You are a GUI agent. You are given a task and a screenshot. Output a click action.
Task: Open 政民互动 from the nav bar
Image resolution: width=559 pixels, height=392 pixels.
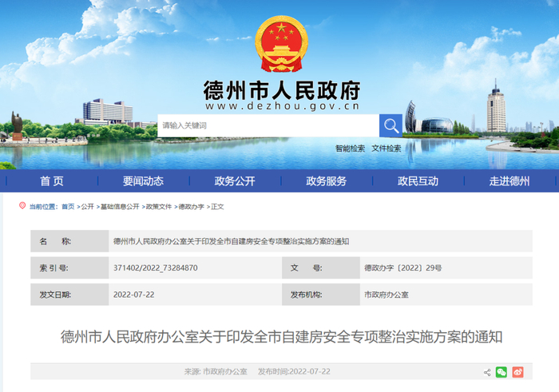(x=418, y=181)
